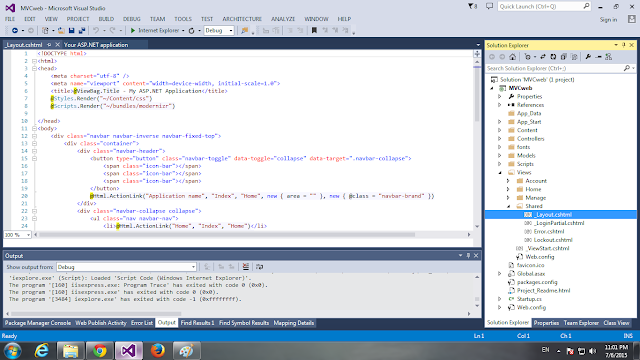
Task: Click the Navigate Backward arrow in toolbar
Action: 15,31
